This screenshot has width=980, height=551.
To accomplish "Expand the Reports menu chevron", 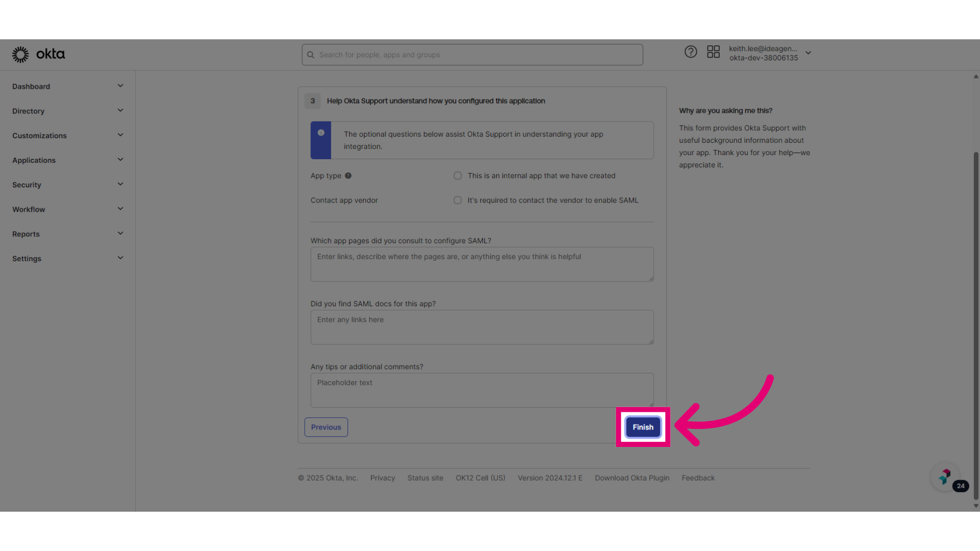I will click(120, 233).
